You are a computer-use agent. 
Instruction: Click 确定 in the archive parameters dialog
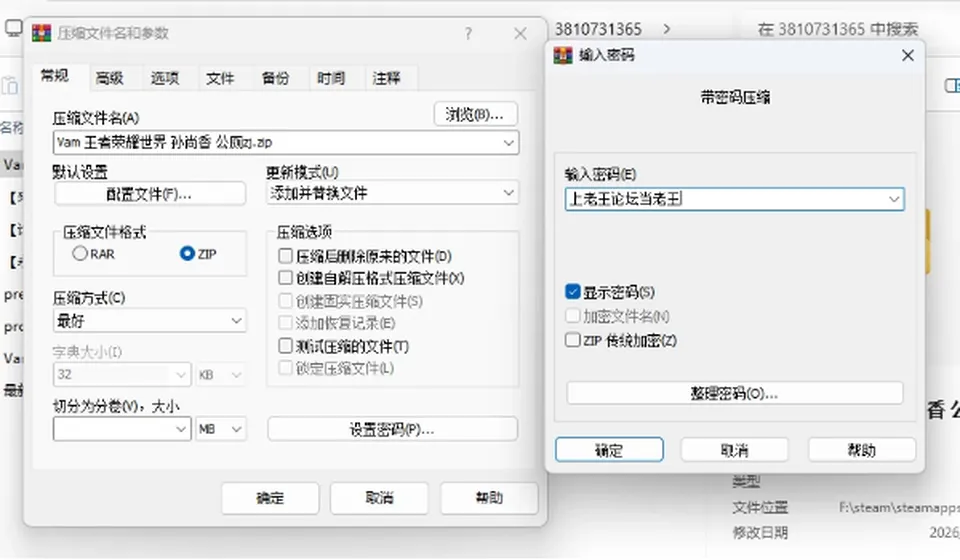(x=271, y=498)
